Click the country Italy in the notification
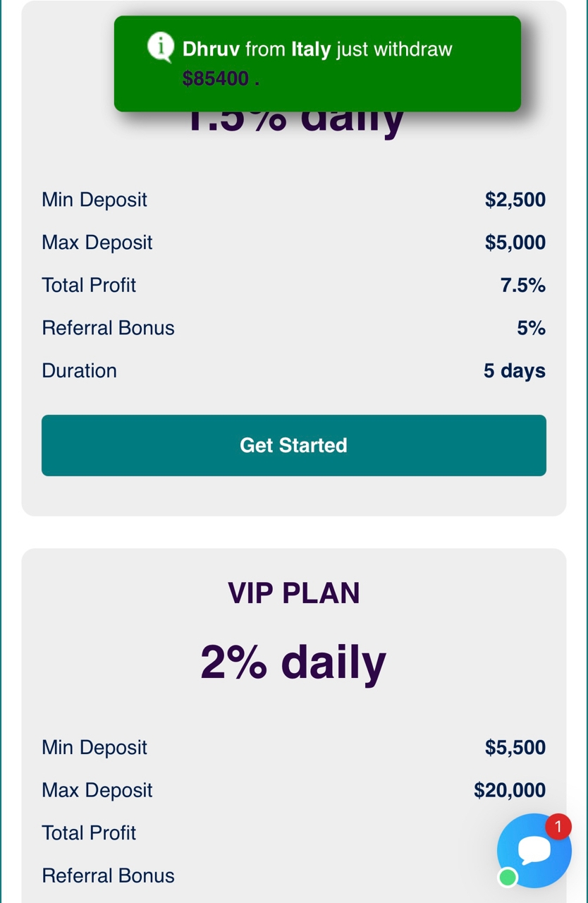This screenshot has height=903, width=588. pyautogui.click(x=311, y=49)
